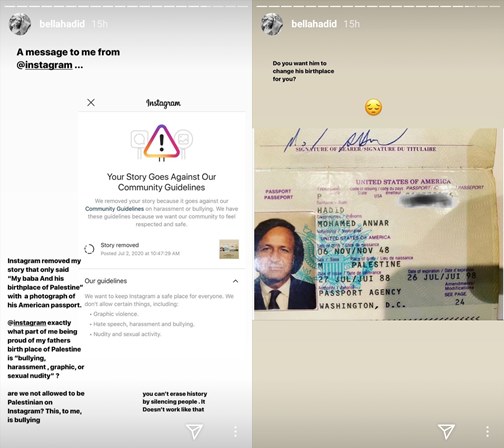The image size is (504, 448).
Task: Tap the send arrow on left story
Action: pyautogui.click(x=194, y=431)
